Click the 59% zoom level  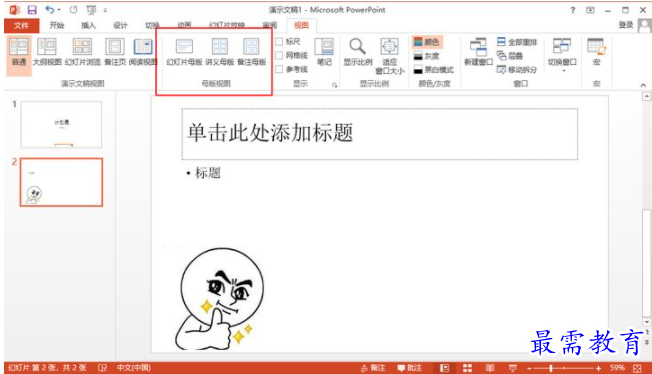pos(617,368)
